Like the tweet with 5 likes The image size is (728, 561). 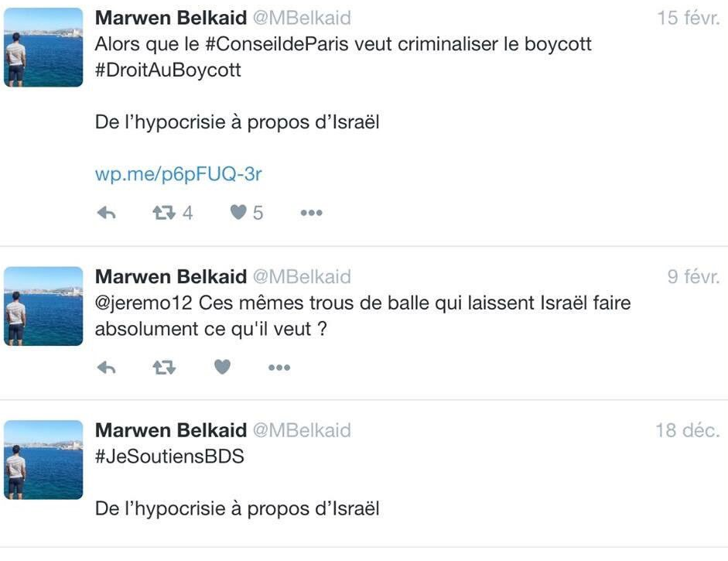239,213
